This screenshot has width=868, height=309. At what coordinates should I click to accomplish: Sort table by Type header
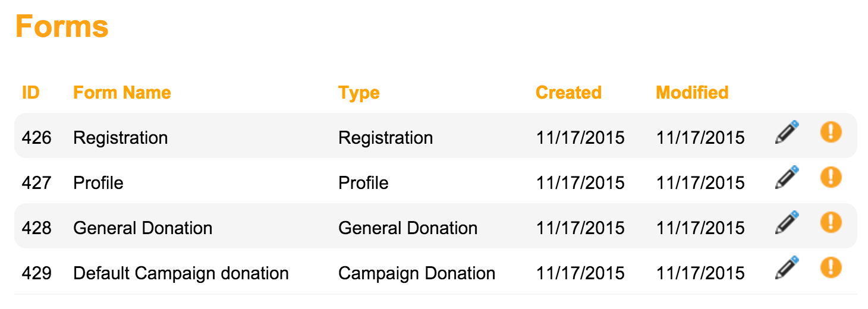tap(359, 93)
